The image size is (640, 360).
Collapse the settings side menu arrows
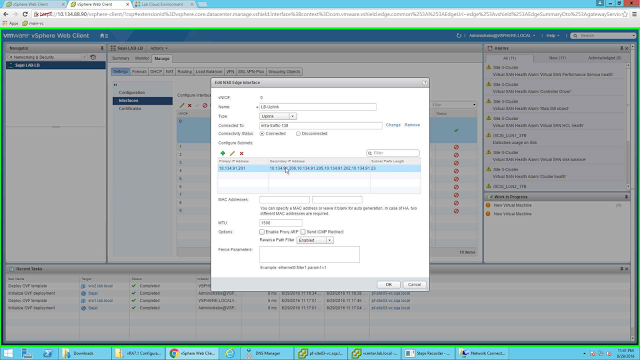(116, 84)
